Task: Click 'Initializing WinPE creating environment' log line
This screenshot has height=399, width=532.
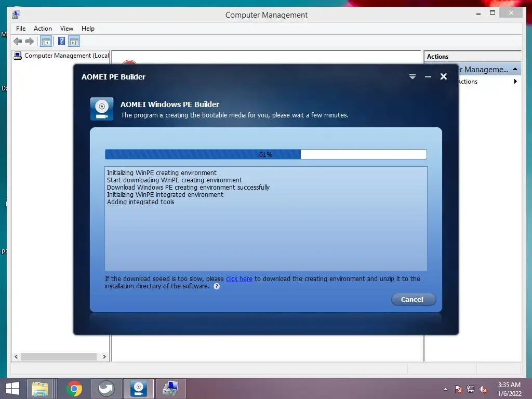Action: (162, 172)
